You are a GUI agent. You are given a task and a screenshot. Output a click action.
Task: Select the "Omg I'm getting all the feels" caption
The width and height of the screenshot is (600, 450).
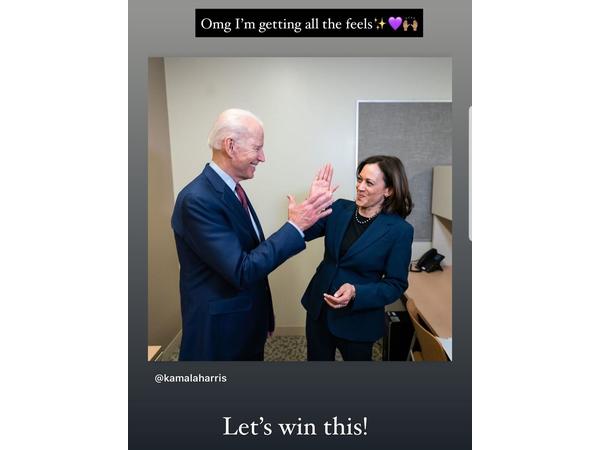coord(287,24)
